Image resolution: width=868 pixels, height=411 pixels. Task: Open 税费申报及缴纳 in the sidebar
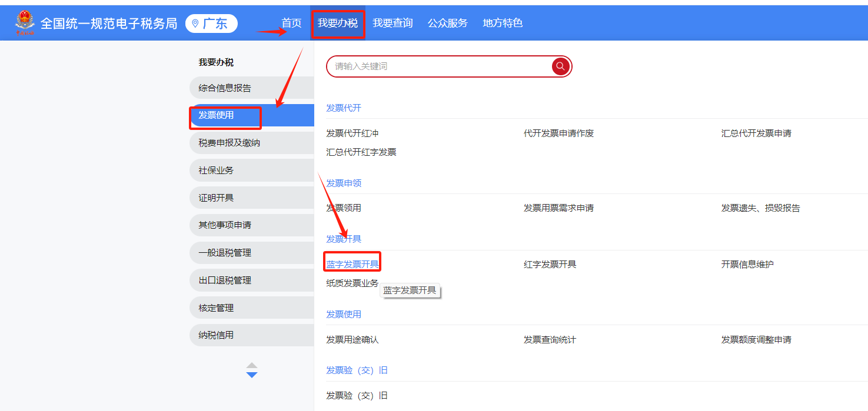[x=252, y=143]
